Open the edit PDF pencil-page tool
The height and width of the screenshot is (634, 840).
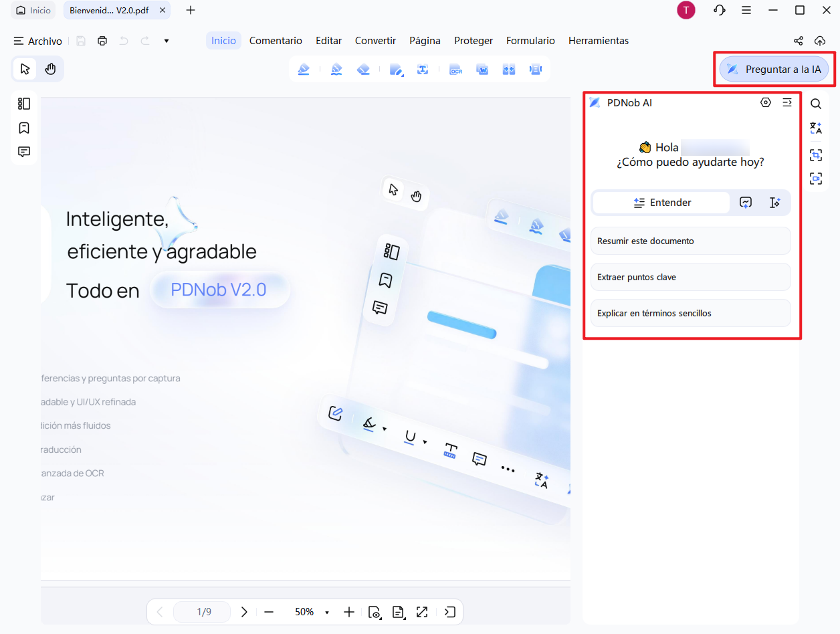tap(396, 69)
